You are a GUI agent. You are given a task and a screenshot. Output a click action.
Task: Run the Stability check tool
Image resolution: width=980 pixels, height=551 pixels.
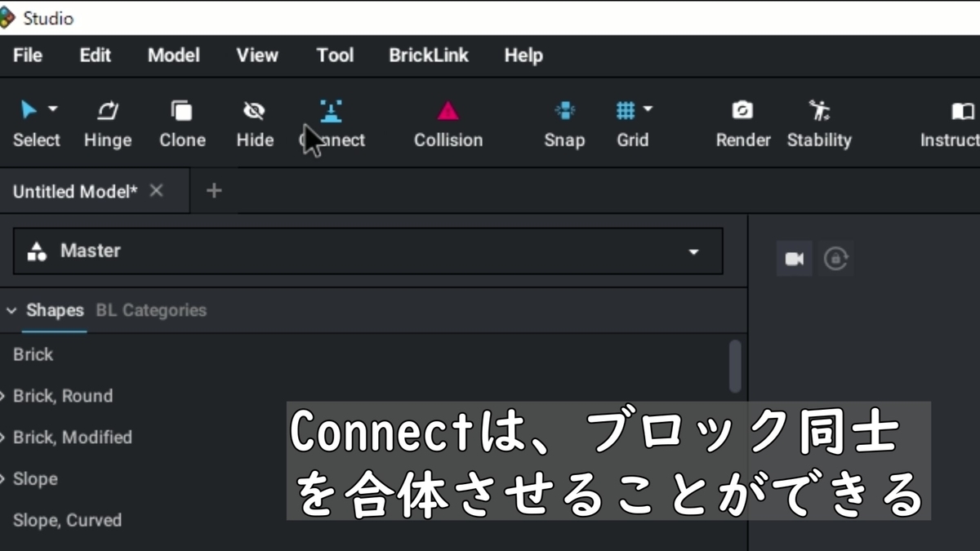(x=819, y=124)
